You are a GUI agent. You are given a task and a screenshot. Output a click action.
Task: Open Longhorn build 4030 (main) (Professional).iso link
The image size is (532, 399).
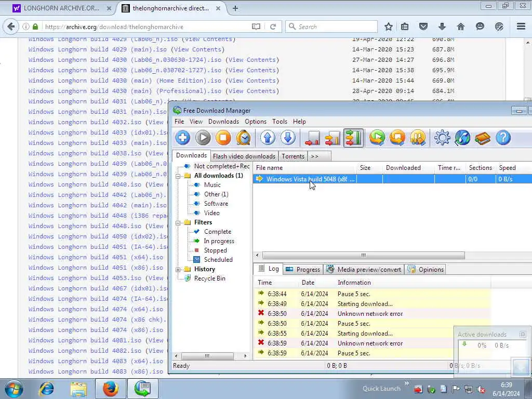click(x=125, y=91)
